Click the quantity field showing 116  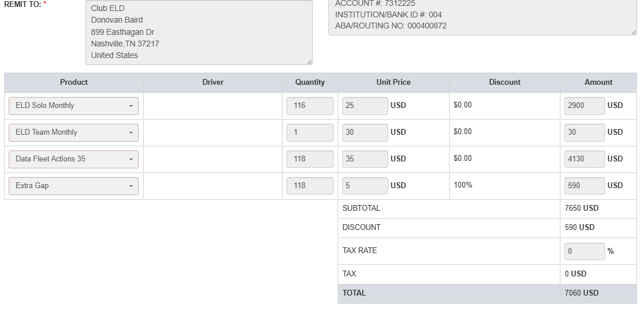coord(310,106)
